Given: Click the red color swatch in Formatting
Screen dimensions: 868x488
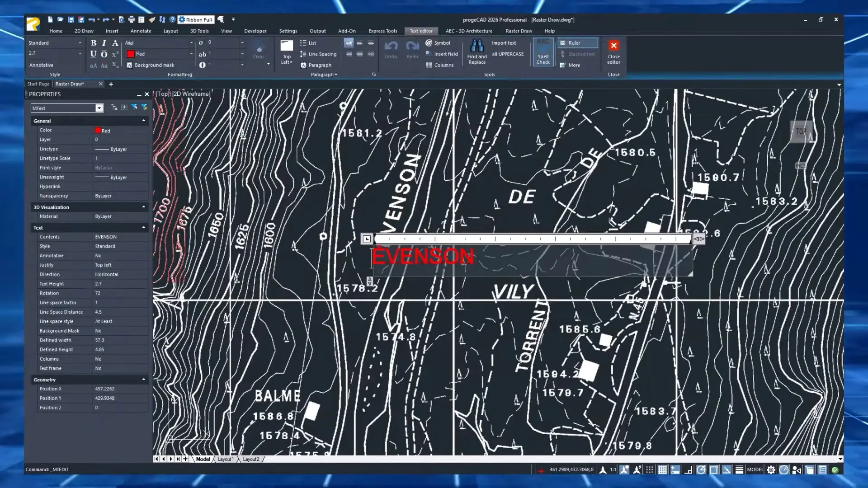Looking at the screenshot, I should pos(130,54).
